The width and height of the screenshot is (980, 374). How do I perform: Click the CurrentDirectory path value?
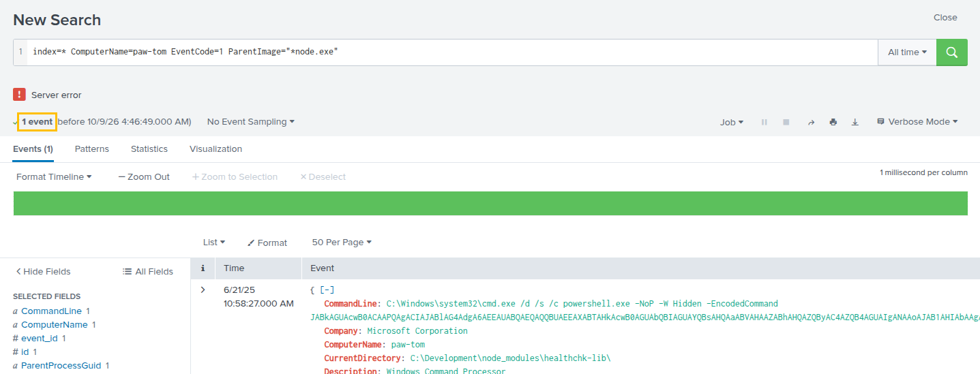(x=510, y=358)
